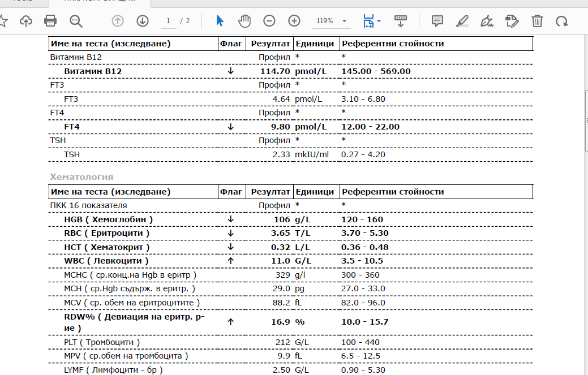Print the document using the printer icon
Image resolution: width=588 pixels, height=375 pixels.
(x=50, y=21)
